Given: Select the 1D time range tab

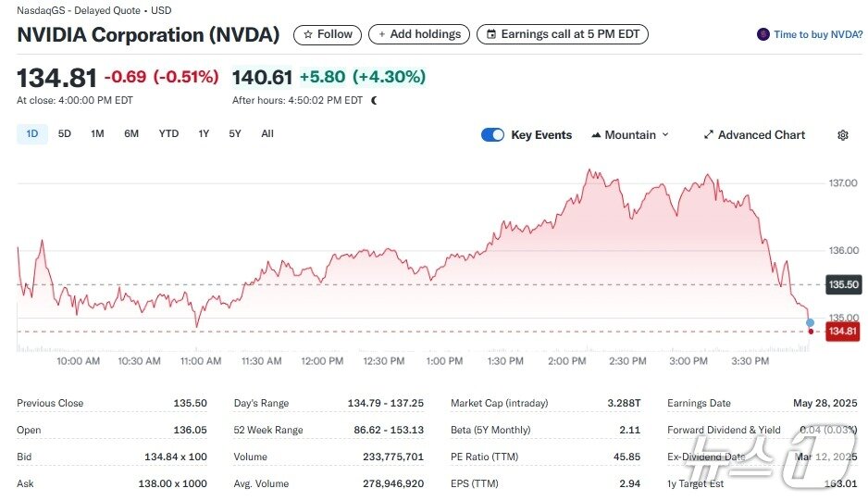Looking at the screenshot, I should tap(32, 134).
